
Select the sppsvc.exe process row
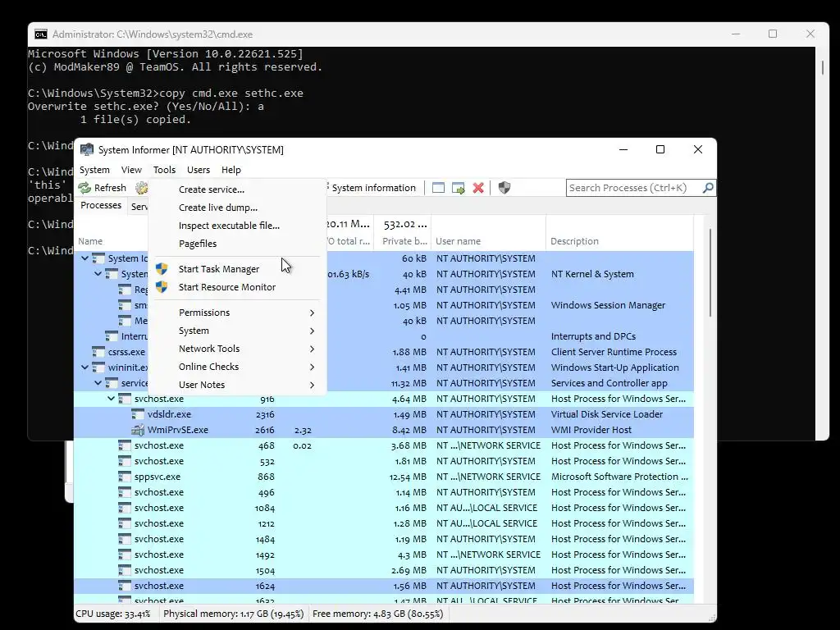(384, 477)
